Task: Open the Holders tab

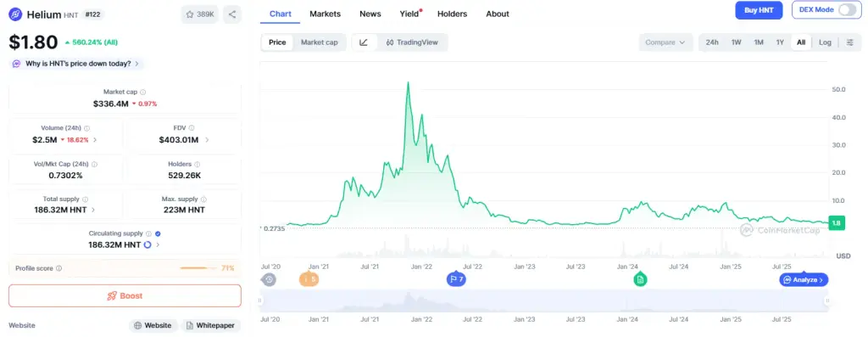Action: pyautogui.click(x=452, y=14)
